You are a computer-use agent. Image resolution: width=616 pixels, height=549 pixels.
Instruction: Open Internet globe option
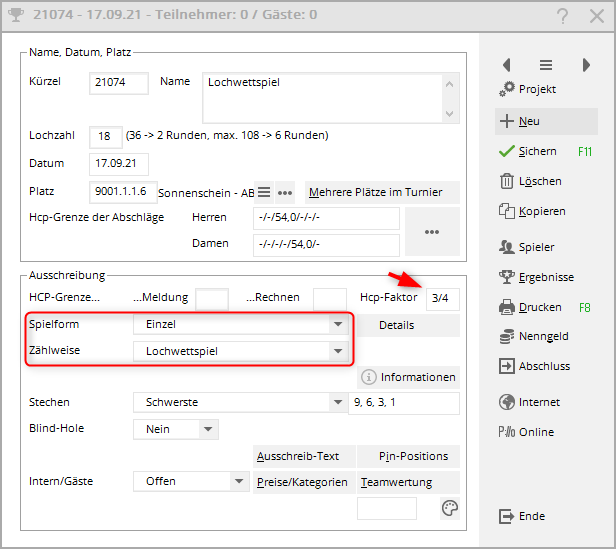point(506,402)
